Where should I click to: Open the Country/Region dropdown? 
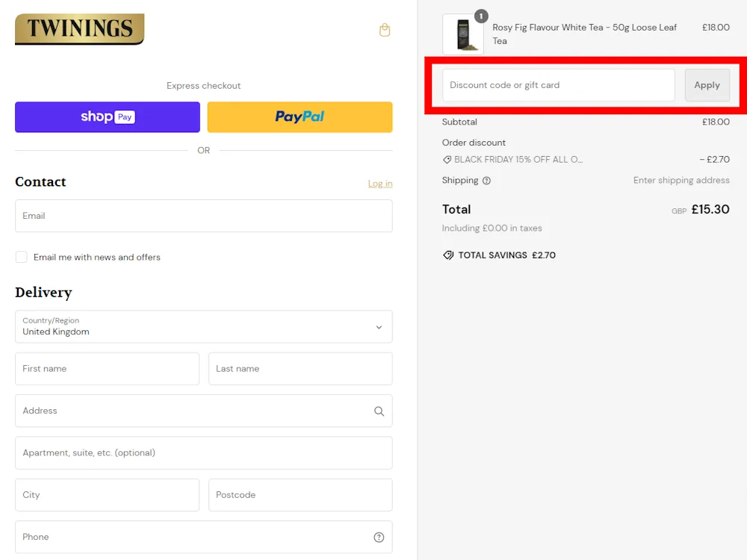203,327
